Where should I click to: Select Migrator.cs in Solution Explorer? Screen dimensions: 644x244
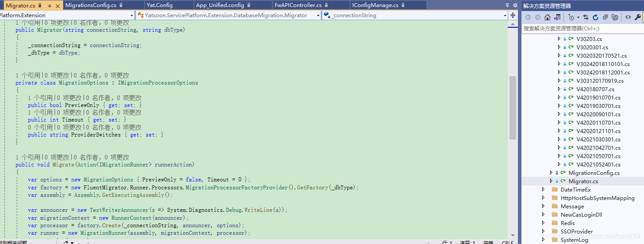(x=583, y=181)
